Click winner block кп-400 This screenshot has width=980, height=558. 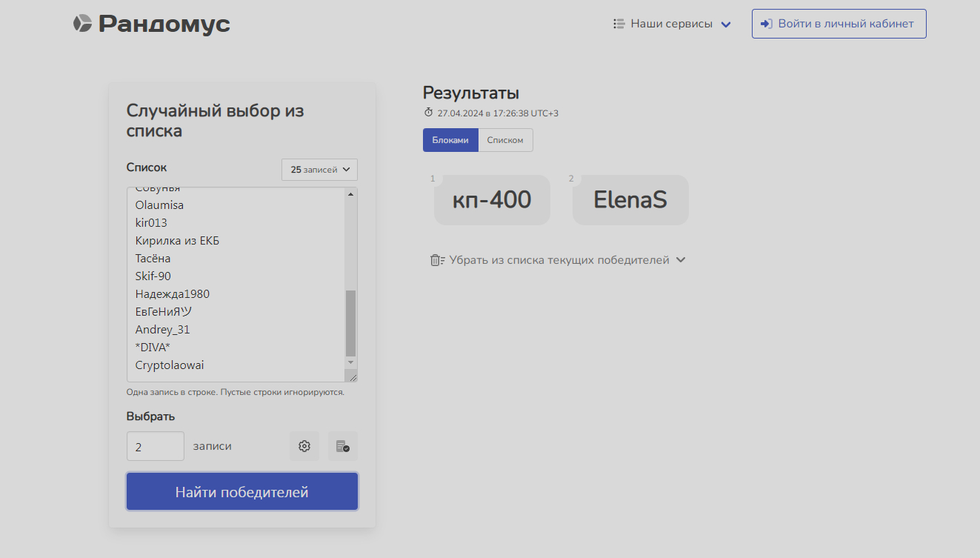point(492,199)
